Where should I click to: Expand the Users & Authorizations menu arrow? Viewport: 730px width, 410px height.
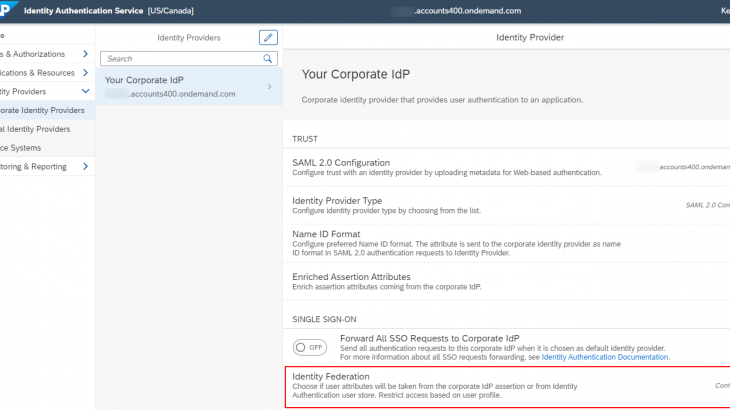(86, 54)
